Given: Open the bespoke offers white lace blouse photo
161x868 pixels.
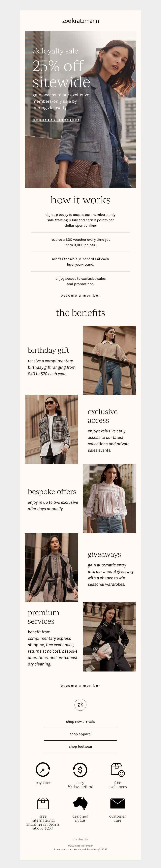Looking at the screenshot, I should [109, 499].
